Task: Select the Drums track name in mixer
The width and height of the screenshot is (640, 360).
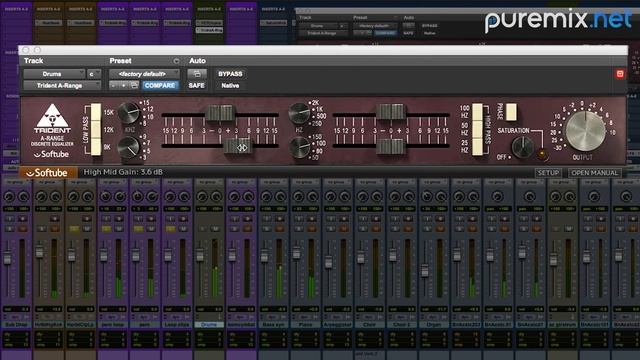Action: [209, 324]
